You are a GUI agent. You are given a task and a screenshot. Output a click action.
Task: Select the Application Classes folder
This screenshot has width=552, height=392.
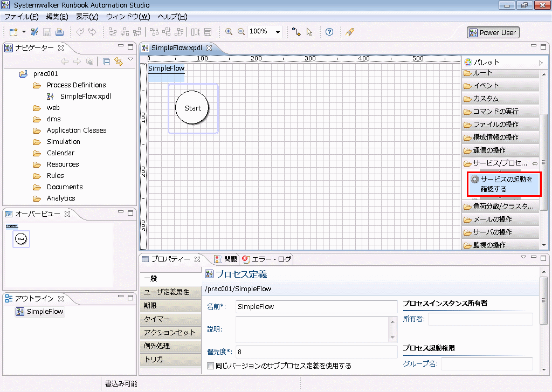(77, 130)
